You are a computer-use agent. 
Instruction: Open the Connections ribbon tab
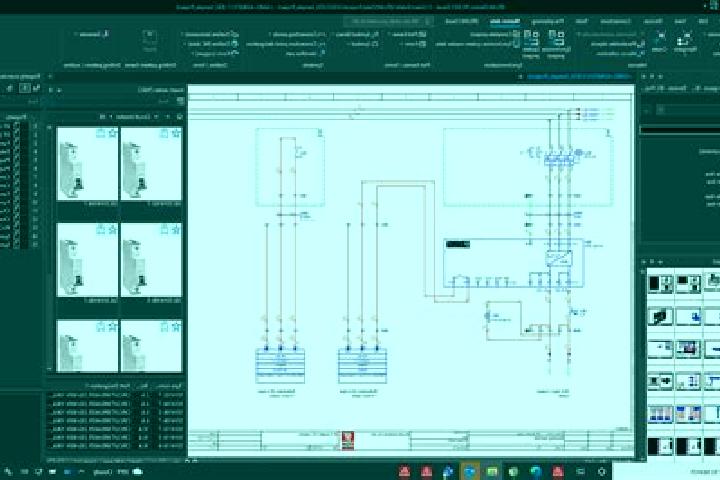pos(616,21)
